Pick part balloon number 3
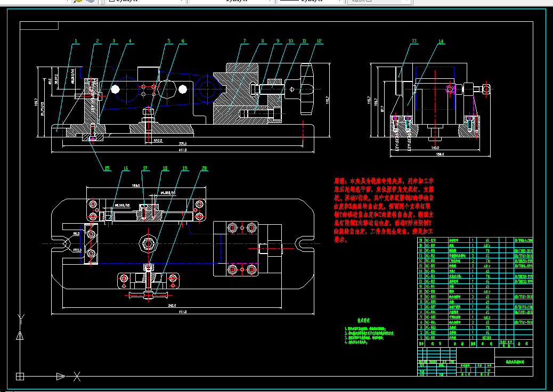The width and height of the screenshot is (553, 392). click(113, 41)
